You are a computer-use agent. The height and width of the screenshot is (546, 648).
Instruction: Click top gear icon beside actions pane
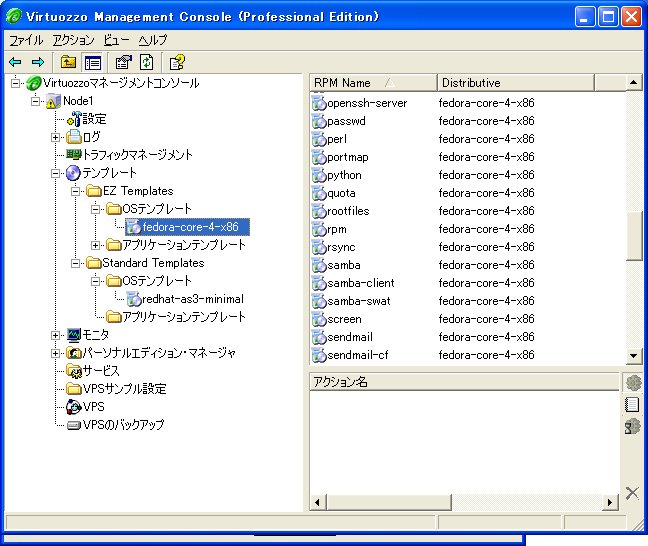point(633,383)
